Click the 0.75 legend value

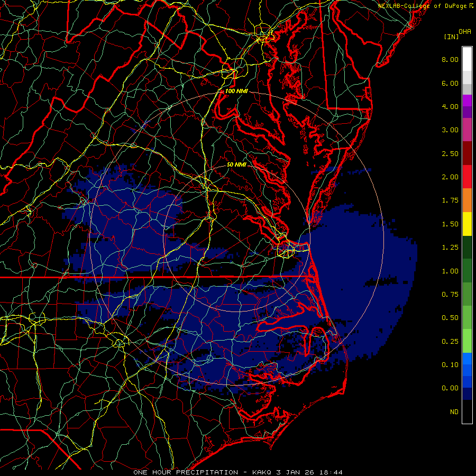pos(450,295)
